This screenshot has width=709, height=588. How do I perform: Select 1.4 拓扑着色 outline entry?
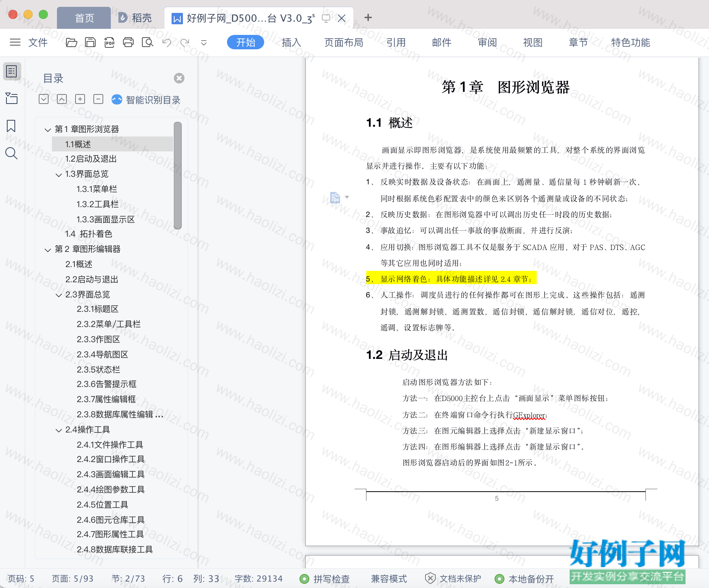point(88,234)
